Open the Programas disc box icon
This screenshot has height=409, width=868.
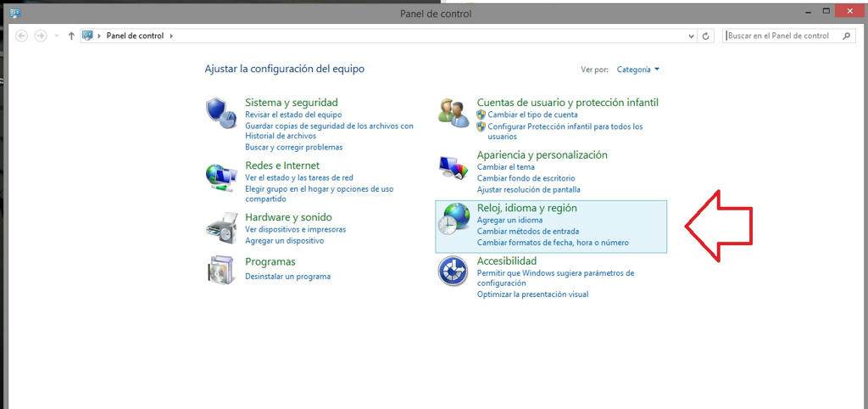pos(221,269)
